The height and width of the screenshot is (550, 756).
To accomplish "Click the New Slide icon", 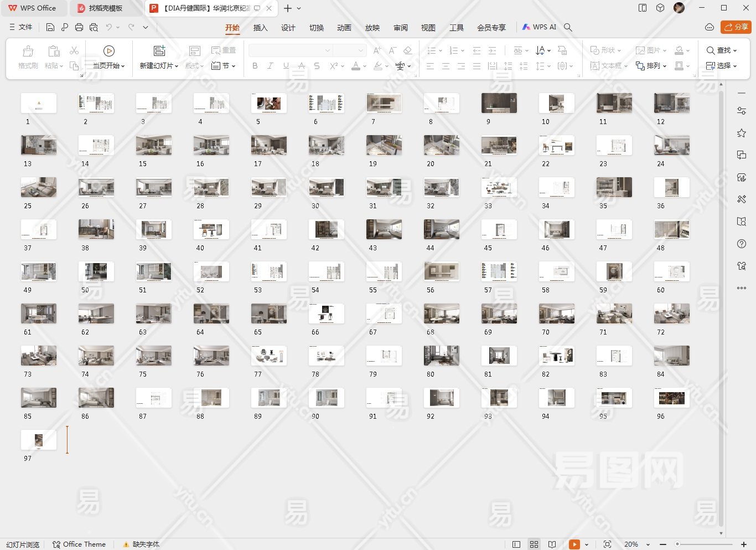I will [x=159, y=51].
